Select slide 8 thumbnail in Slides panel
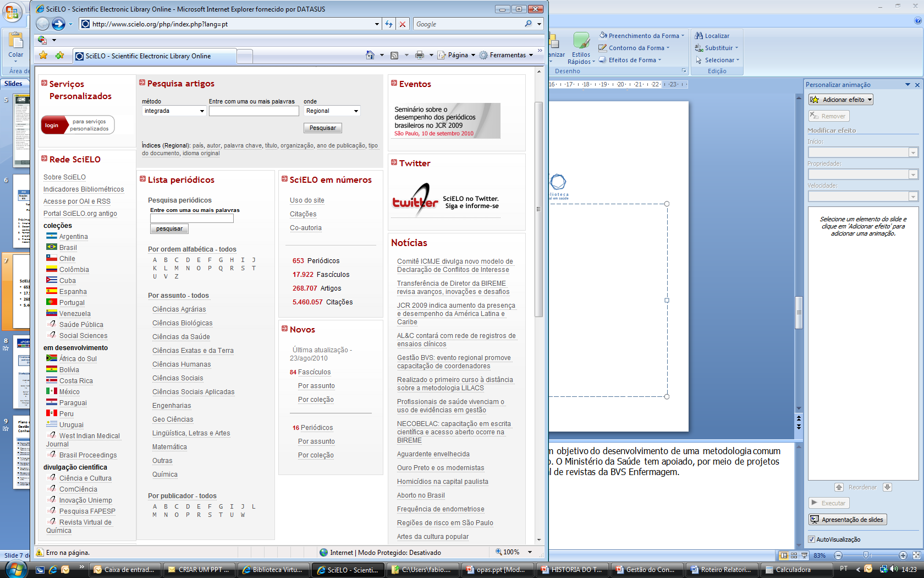924x578 pixels. coord(21,371)
